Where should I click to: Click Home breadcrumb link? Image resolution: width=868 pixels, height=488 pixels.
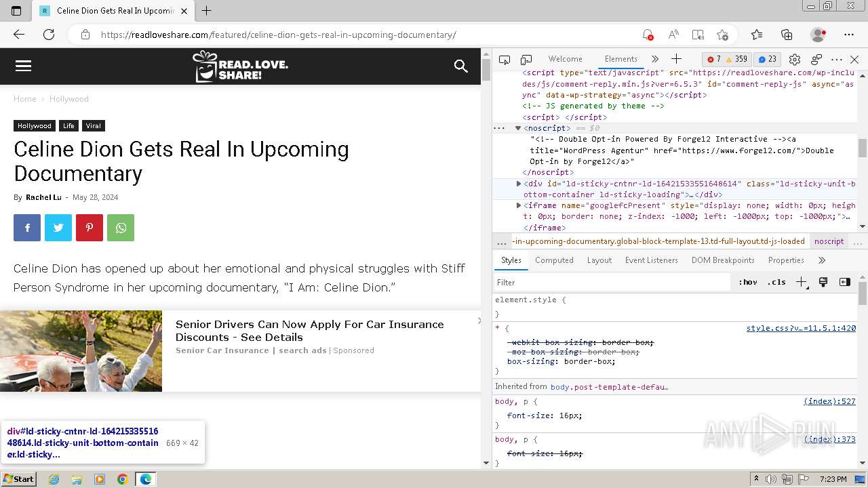(25, 99)
